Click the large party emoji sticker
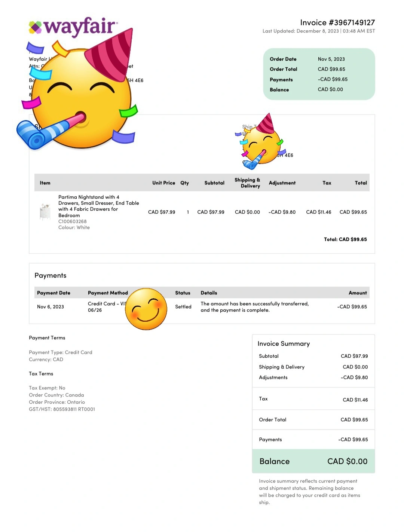Image resolution: width=404 pixels, height=532 pixels. (x=77, y=90)
